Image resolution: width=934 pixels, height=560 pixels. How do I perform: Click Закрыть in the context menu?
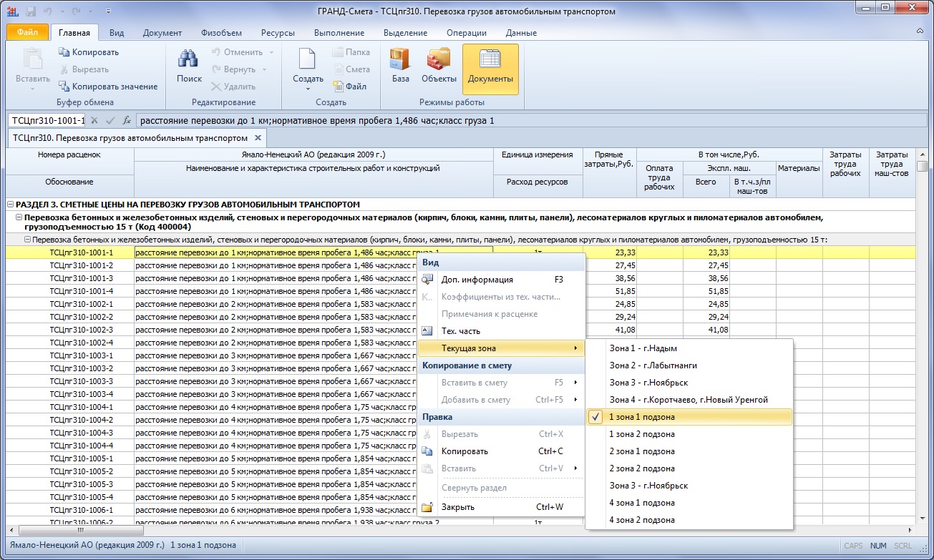tap(457, 507)
